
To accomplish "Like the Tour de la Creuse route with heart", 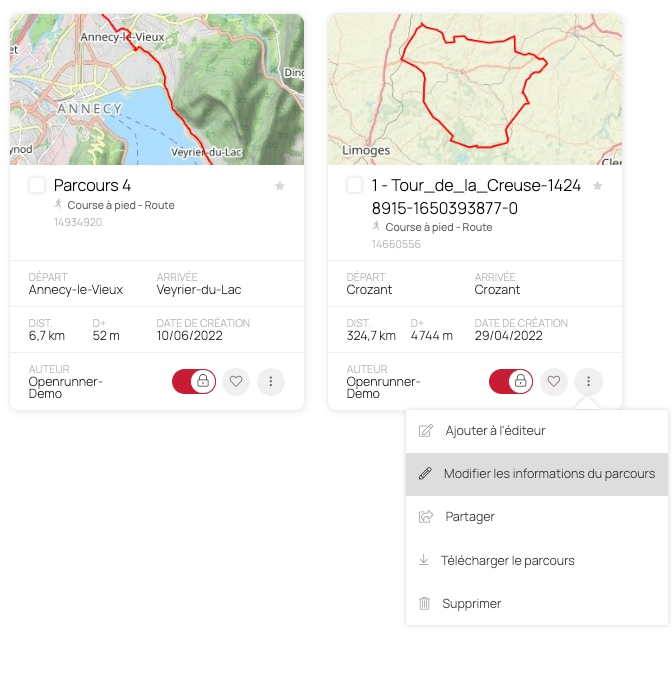I will click(x=554, y=381).
